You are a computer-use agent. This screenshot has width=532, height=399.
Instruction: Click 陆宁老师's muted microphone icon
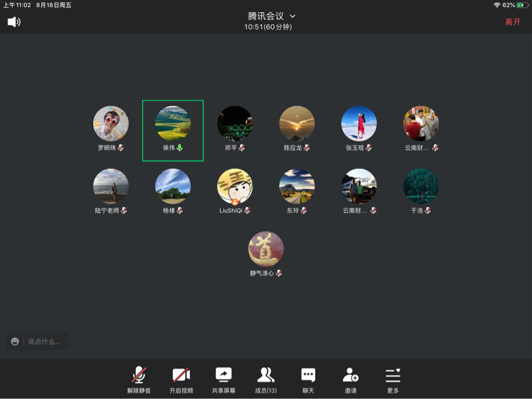124,211
